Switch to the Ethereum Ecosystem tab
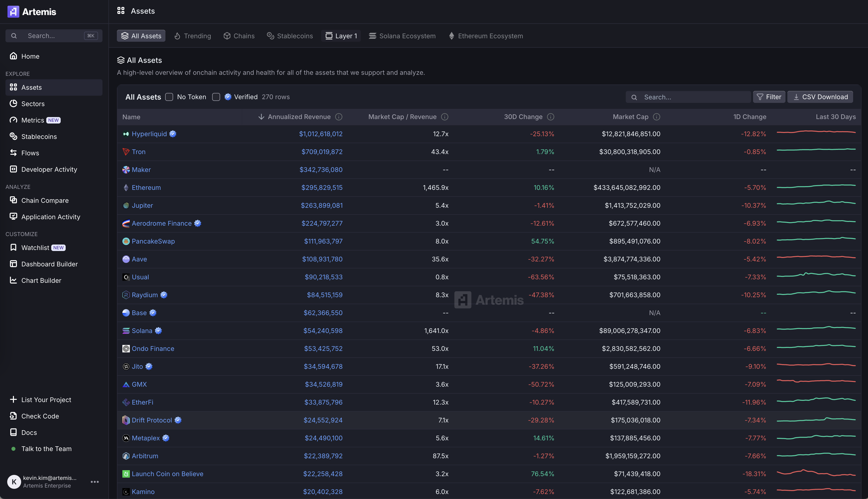 [486, 36]
